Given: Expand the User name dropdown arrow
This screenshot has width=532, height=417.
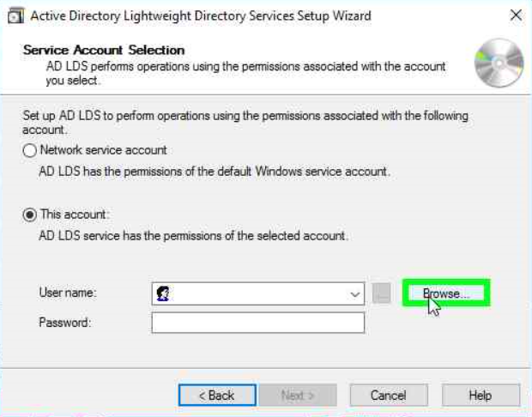Looking at the screenshot, I should 356,294.
